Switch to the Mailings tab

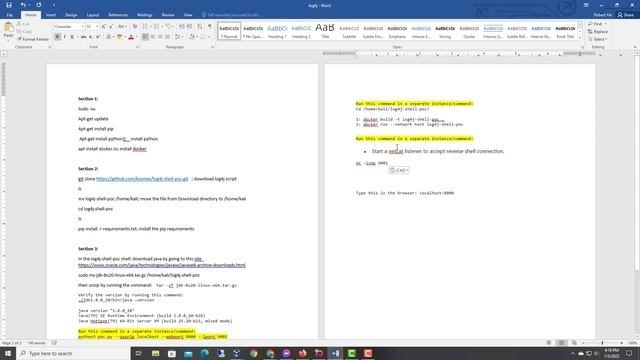pos(144,15)
